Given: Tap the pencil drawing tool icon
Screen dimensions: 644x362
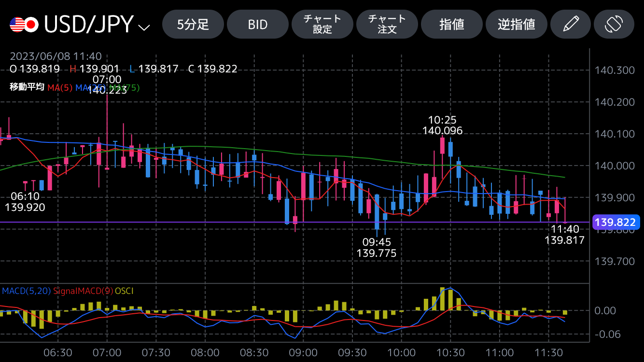Looking at the screenshot, I should (x=571, y=24).
